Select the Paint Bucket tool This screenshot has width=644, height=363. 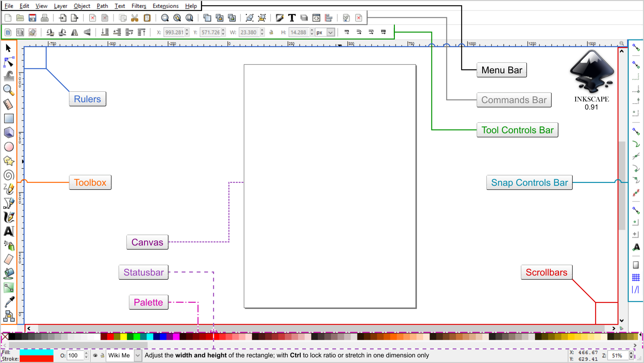[8, 274]
